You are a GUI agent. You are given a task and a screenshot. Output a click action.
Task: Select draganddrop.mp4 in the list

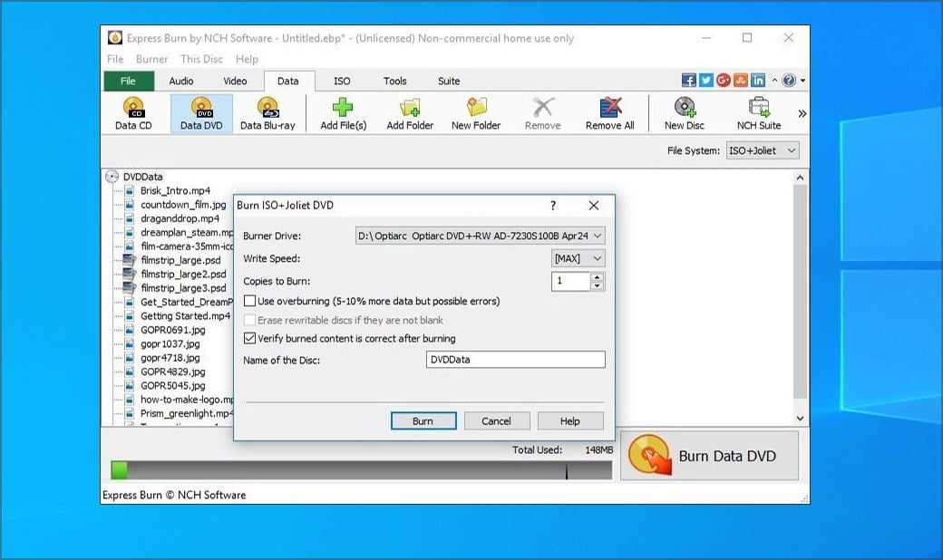[x=180, y=218]
